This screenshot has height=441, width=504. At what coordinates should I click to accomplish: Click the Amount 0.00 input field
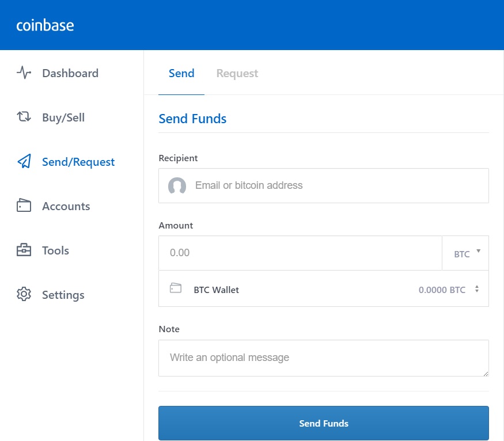300,253
